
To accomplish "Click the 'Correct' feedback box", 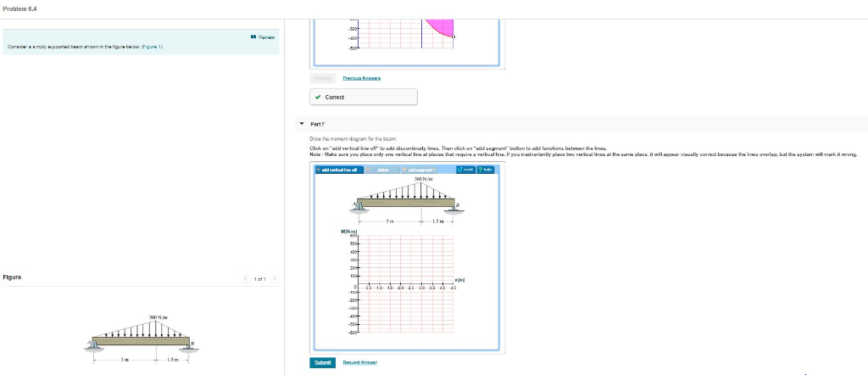I will tap(363, 97).
